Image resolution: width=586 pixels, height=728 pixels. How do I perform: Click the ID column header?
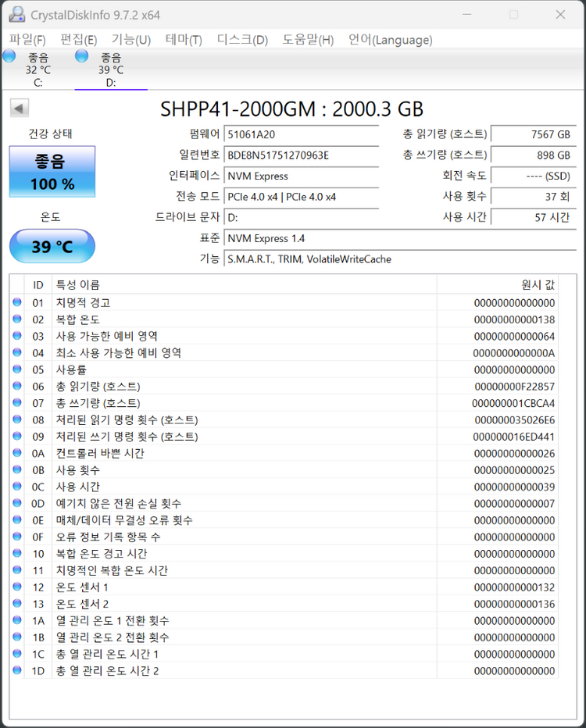tap(38, 285)
